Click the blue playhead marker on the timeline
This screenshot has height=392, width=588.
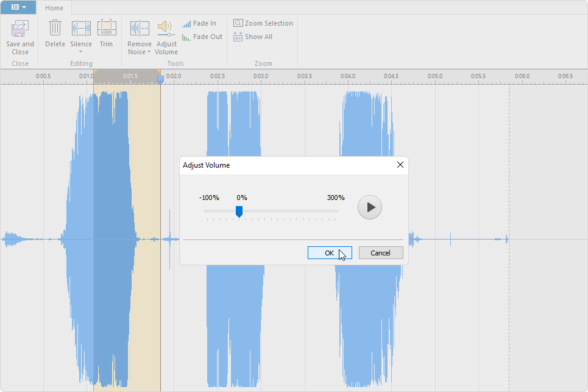pyautogui.click(x=160, y=79)
